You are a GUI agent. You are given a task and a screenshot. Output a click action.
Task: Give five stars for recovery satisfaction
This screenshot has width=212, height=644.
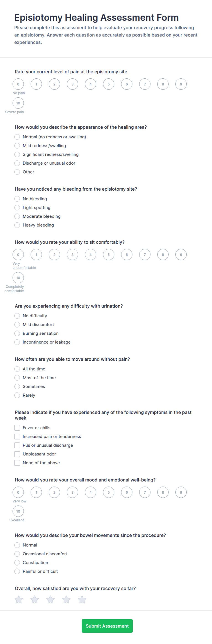[x=82, y=599]
